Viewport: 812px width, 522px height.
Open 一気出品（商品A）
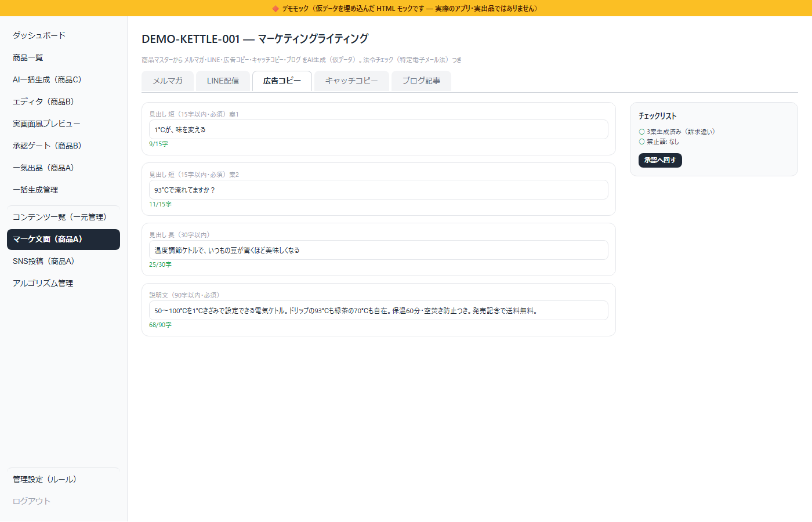coord(63,168)
